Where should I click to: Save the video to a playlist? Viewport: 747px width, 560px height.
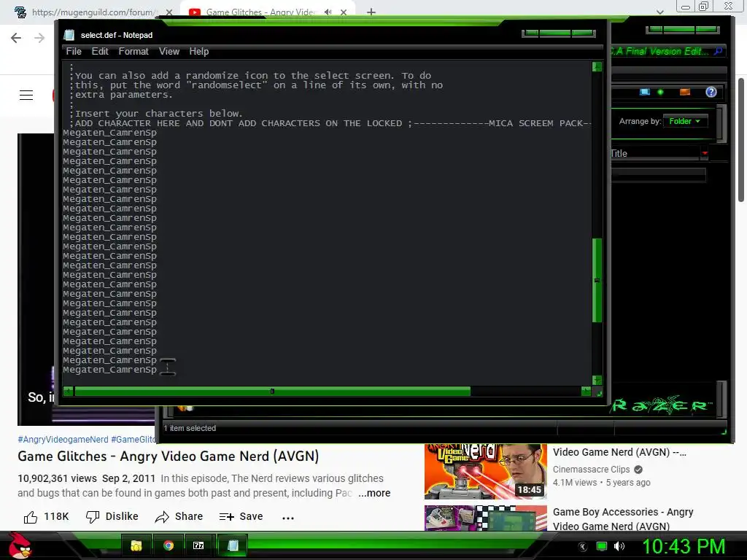(x=241, y=517)
